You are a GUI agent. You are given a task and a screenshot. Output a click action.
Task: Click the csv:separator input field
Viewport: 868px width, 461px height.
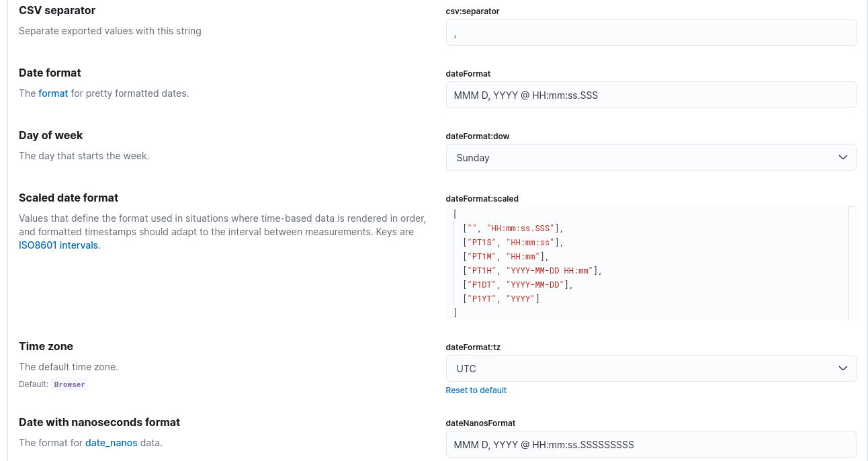point(650,32)
